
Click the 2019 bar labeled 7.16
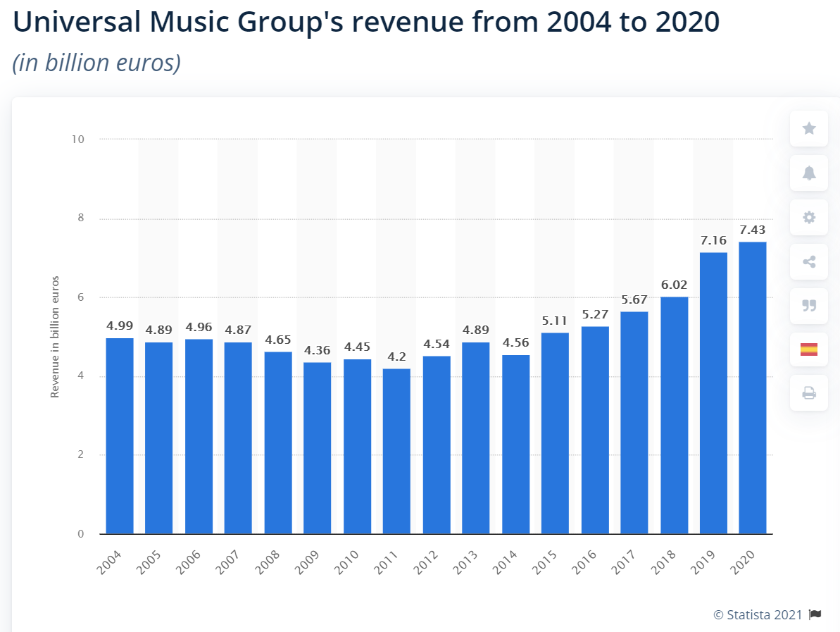pos(713,393)
